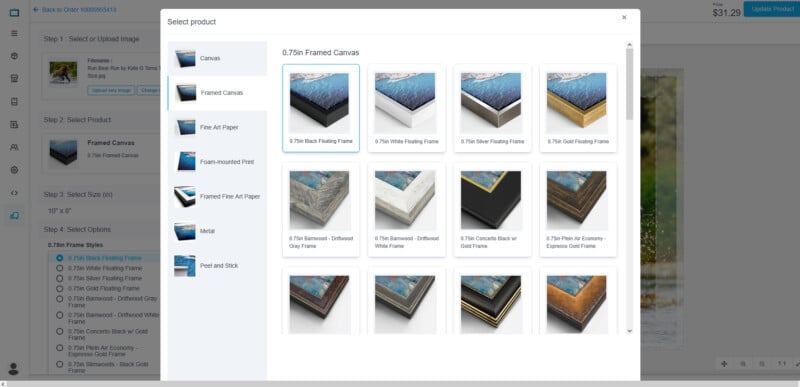The image size is (800, 387).
Task: Click the Select product dialog title
Action: (x=192, y=22)
